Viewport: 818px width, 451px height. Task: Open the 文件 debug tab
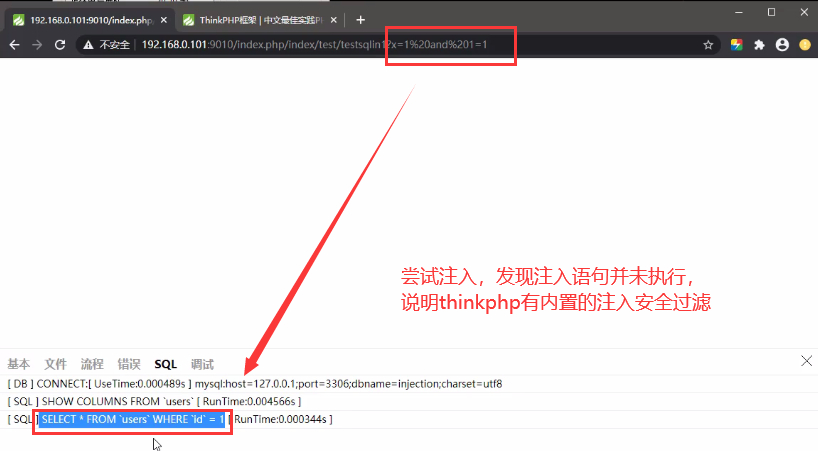[56, 364]
